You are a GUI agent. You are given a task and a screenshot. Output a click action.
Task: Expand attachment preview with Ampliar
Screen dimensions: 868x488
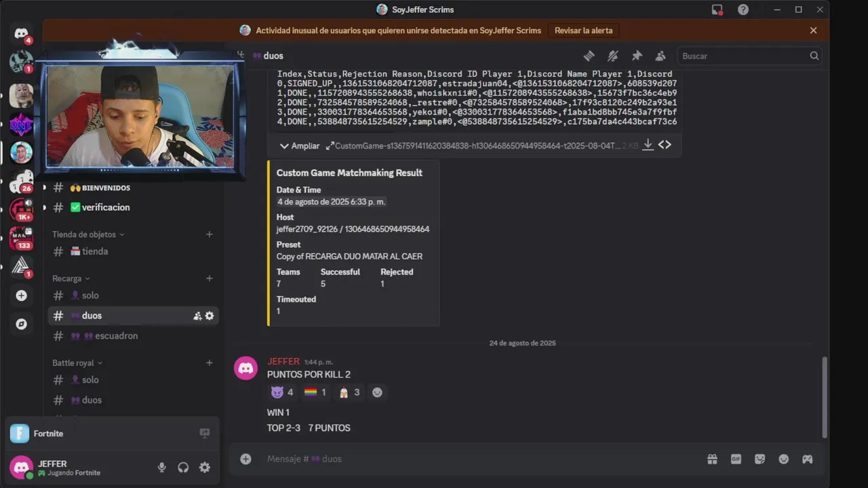(x=299, y=146)
